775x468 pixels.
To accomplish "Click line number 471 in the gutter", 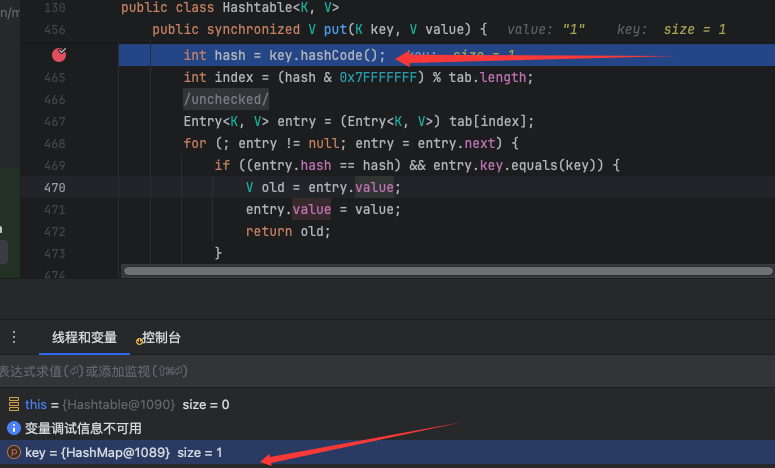I will pos(55,210).
